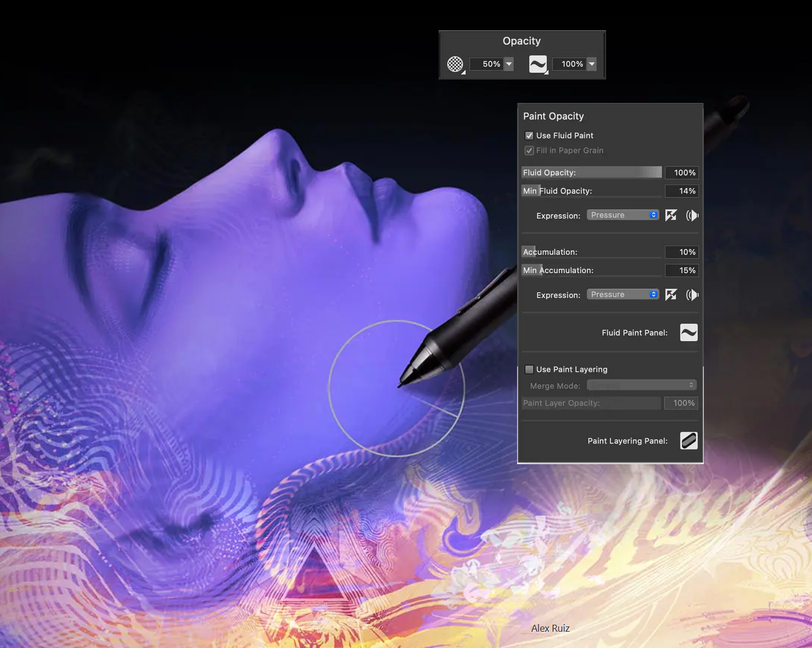Click audio expression icon beside Accumulation Expression

click(692, 295)
